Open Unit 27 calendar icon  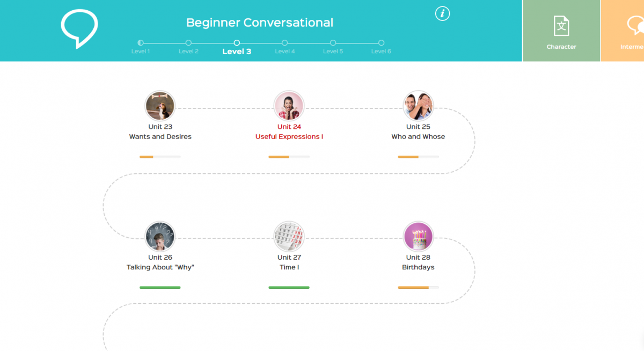coord(289,236)
